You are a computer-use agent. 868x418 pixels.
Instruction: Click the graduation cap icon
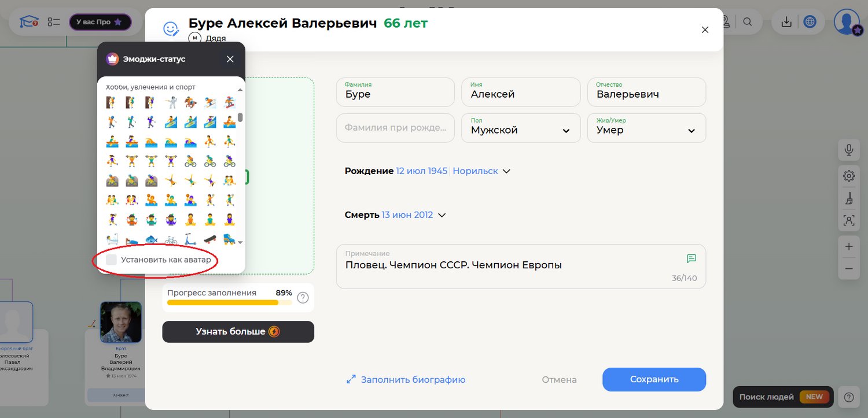pos(27,22)
